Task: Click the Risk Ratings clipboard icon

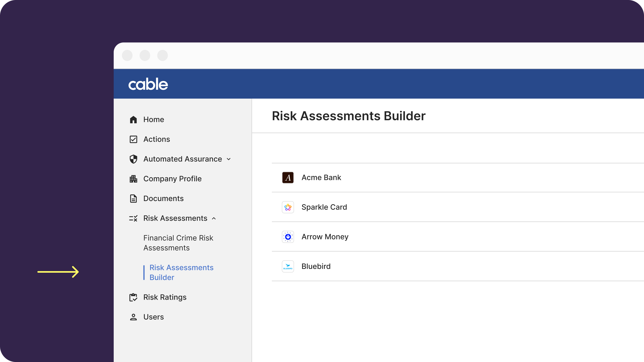Action: coord(133,297)
